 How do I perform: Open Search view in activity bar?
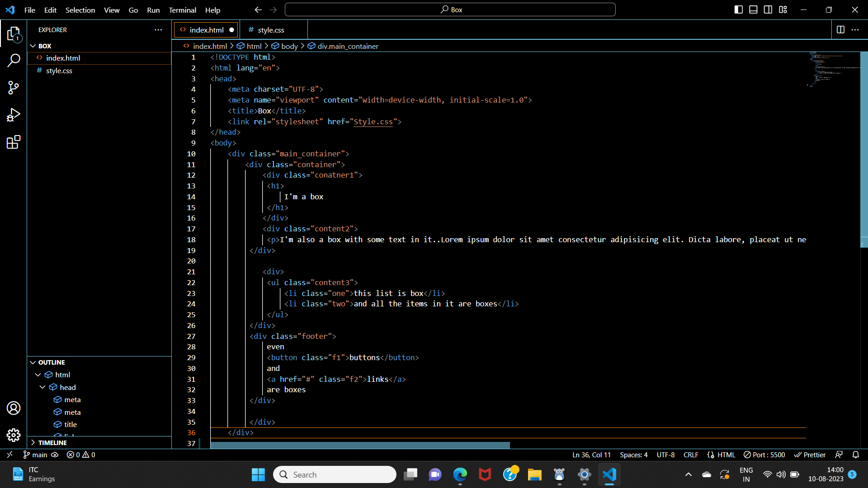point(14,60)
